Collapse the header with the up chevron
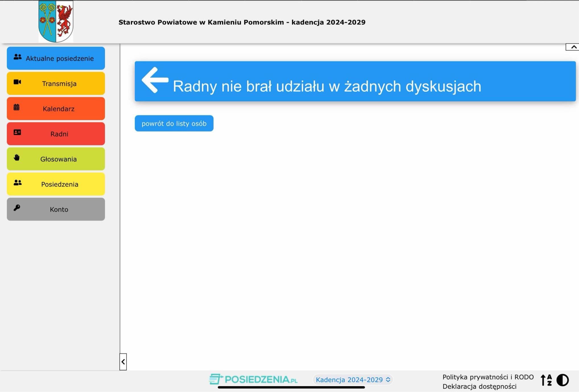Screen dimensions: 579x392 573,47
